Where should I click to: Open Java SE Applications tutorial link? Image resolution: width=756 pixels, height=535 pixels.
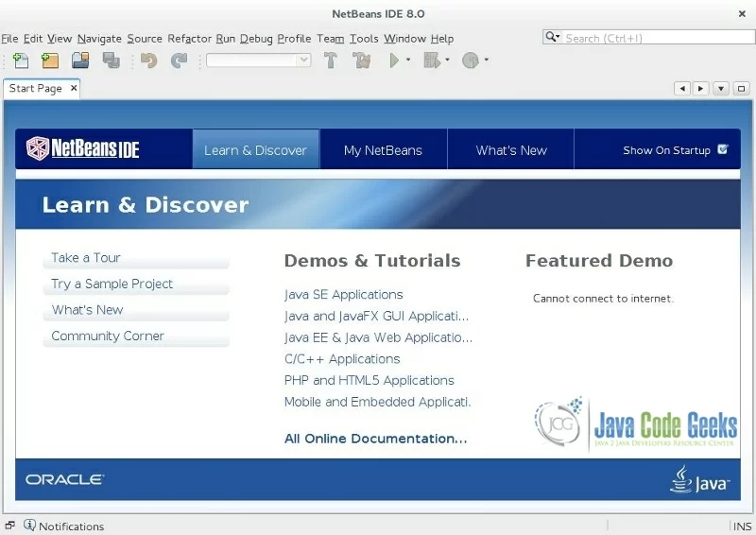(x=343, y=294)
